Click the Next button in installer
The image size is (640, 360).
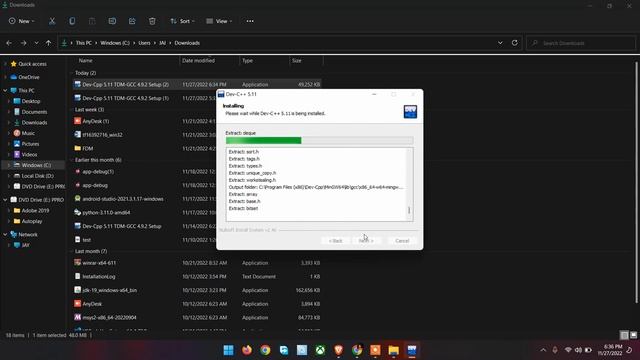click(366, 240)
